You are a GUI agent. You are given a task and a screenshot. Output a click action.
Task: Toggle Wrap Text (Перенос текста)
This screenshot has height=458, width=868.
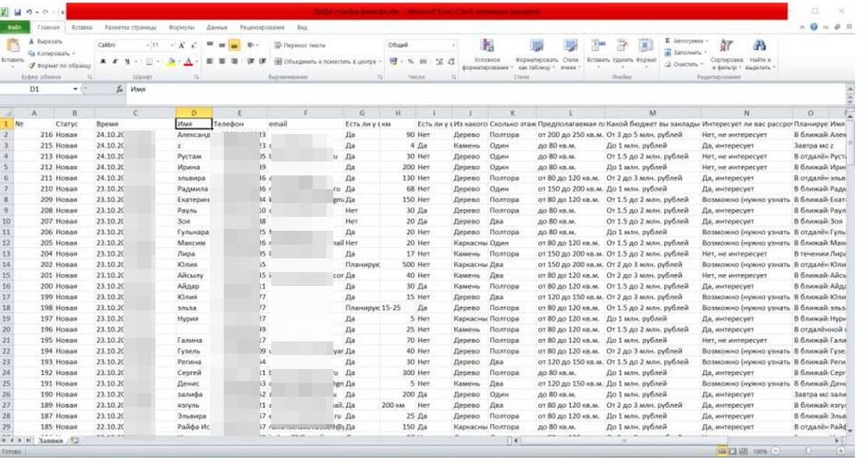point(300,45)
